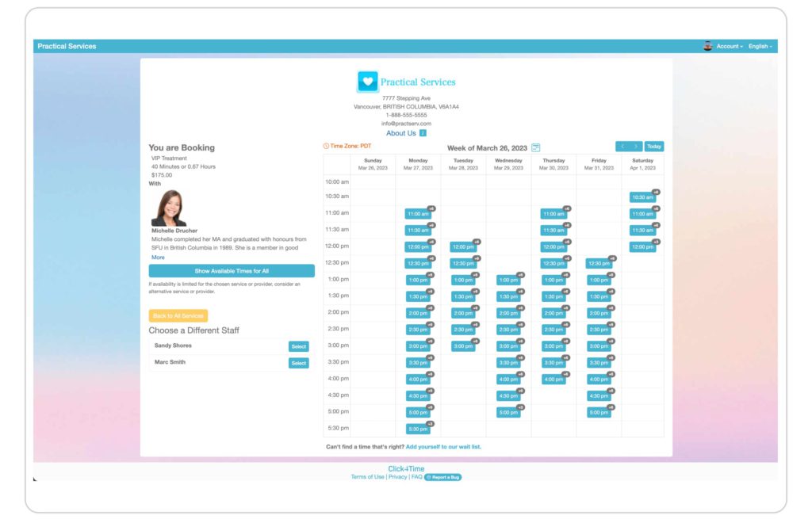The image size is (812, 523).
Task: Book Monday 11:30 am slot
Action: (418, 231)
